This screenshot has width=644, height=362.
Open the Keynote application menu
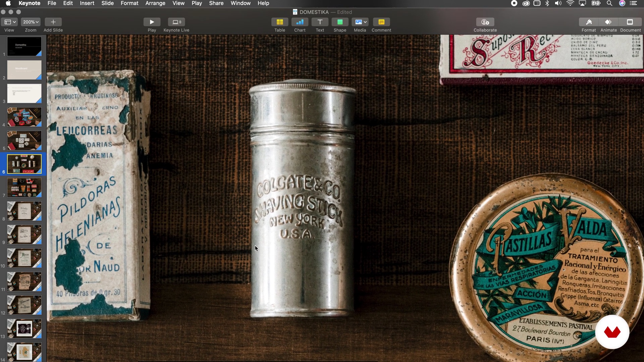(x=30, y=3)
